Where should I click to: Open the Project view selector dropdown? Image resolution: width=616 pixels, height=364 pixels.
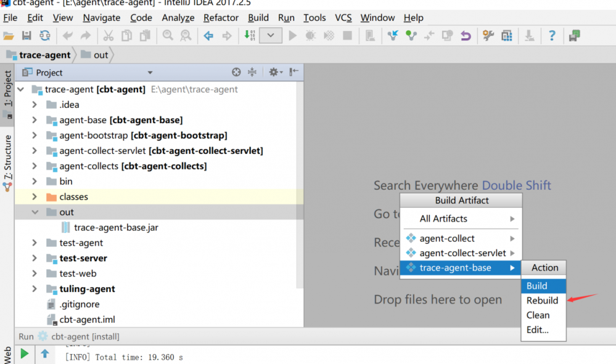[x=150, y=73]
